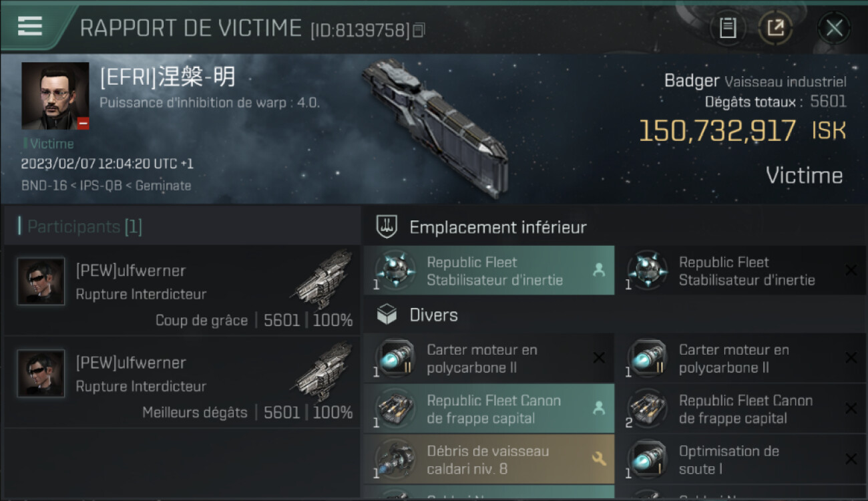Open the Débris de vaisseau caldari niv. 8 item
The image size is (868, 501).
point(489,460)
